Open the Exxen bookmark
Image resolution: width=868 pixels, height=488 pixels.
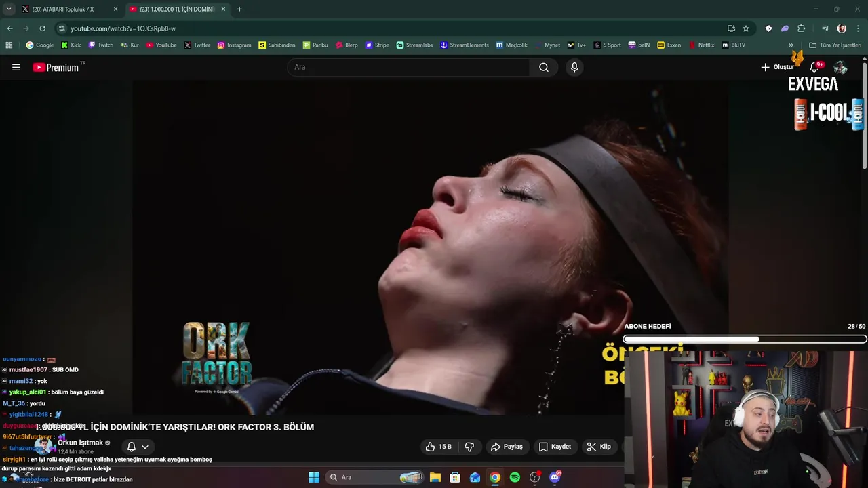tap(669, 45)
